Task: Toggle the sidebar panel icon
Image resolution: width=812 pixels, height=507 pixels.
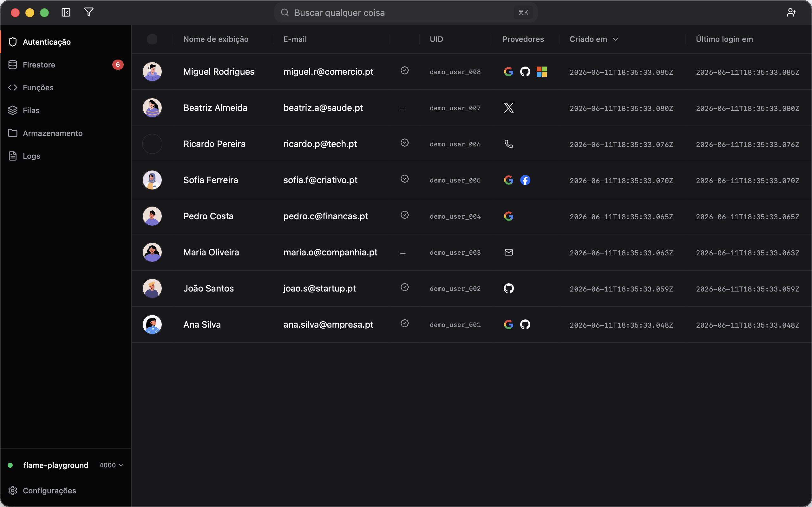Action: tap(66, 12)
